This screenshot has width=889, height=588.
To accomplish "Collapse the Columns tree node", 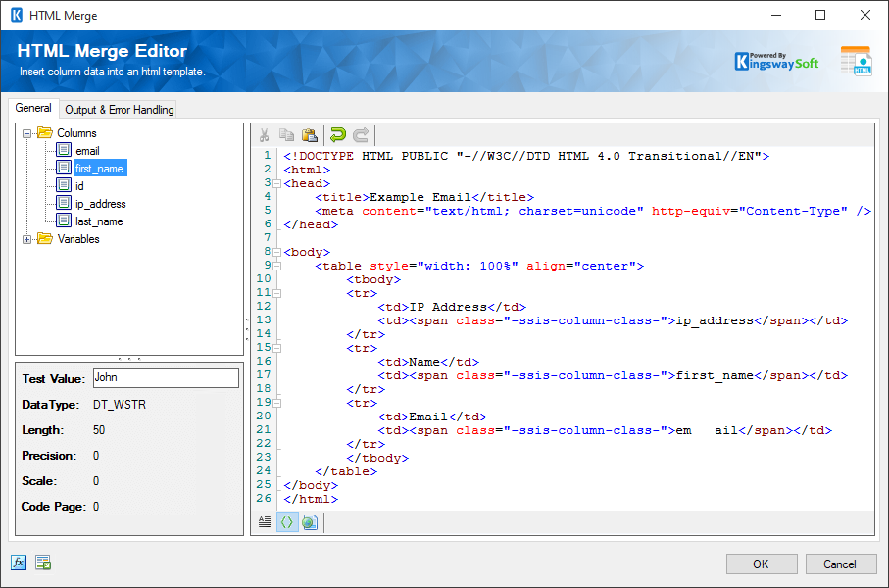I will click(27, 133).
